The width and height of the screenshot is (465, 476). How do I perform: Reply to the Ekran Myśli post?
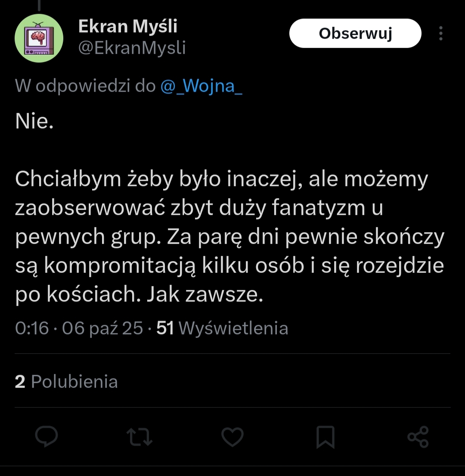pos(46,437)
